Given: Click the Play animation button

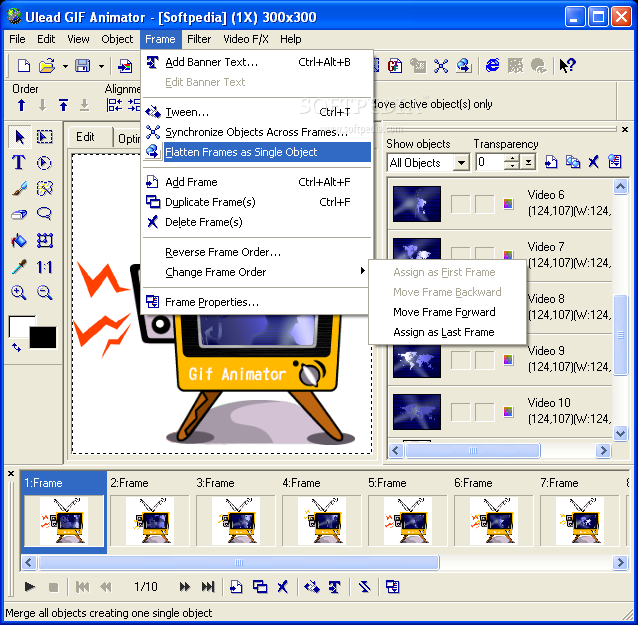Looking at the screenshot, I should (29, 586).
